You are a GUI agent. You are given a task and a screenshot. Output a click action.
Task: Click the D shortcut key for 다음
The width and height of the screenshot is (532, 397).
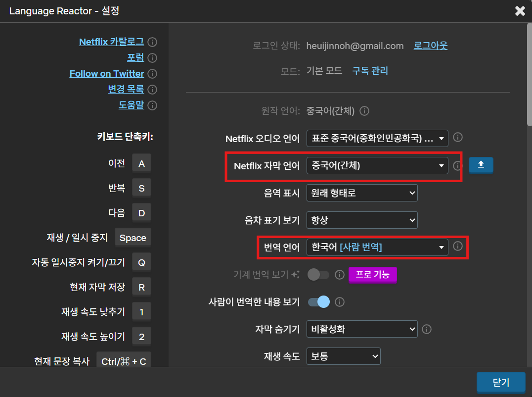[141, 213]
